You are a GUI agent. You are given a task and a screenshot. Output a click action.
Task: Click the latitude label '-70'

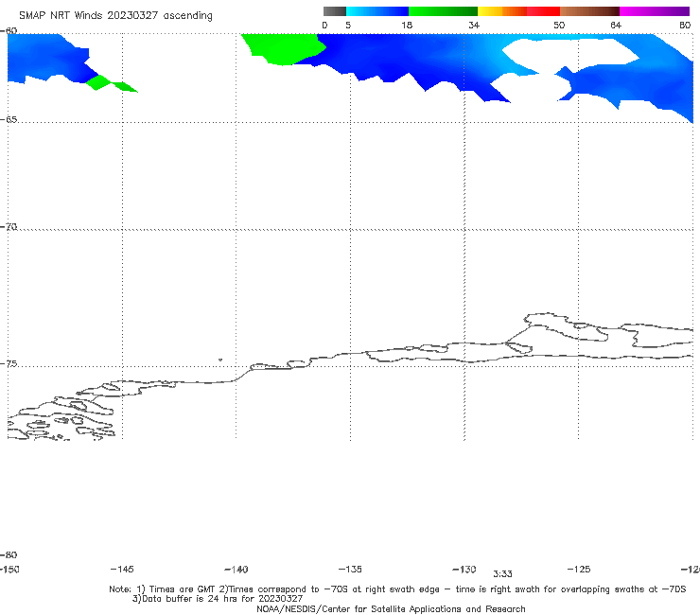pyautogui.click(x=9, y=227)
